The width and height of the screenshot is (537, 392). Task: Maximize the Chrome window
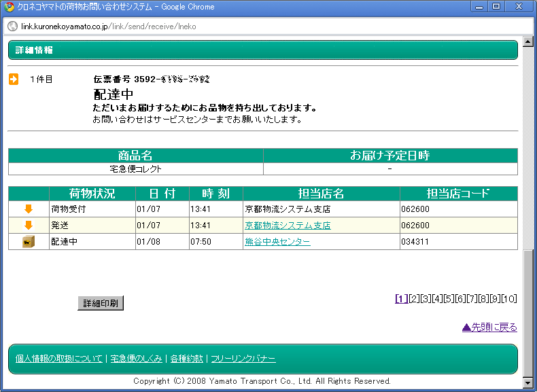pyautogui.click(x=496, y=7)
